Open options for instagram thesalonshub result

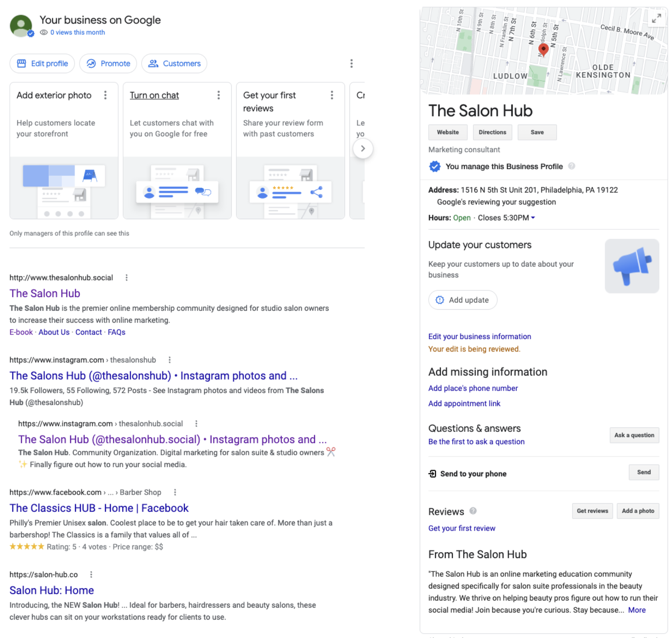click(x=170, y=360)
